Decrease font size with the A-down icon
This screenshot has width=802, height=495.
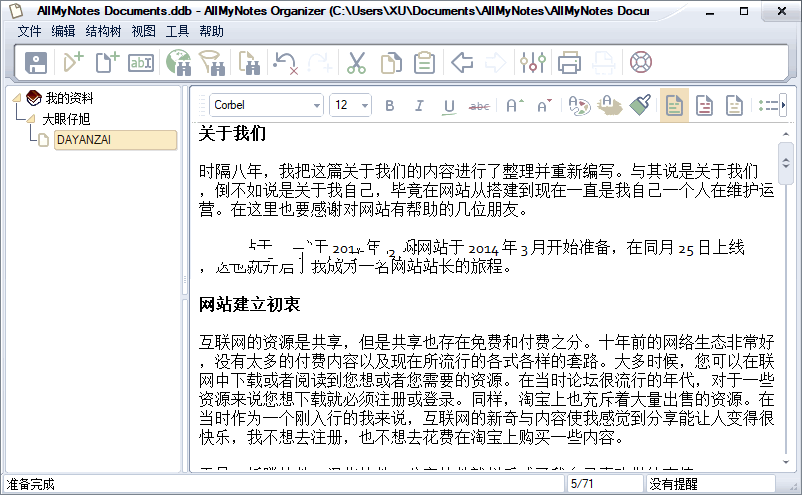(544, 105)
